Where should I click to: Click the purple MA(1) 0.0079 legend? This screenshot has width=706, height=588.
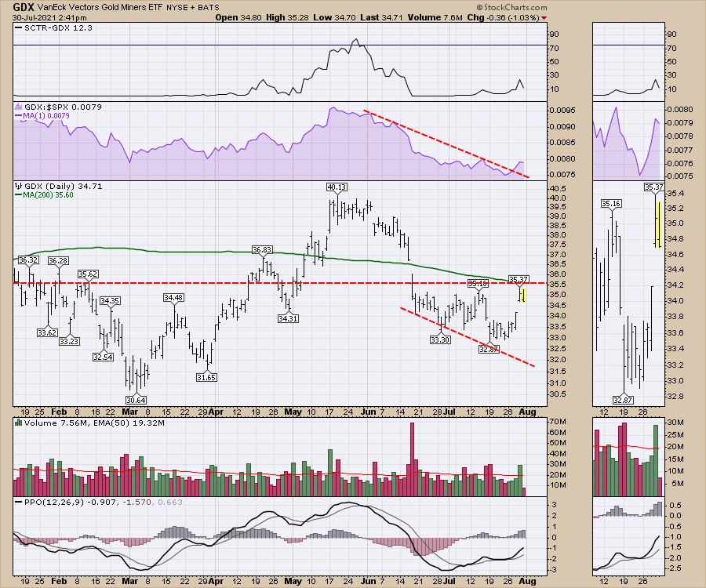[49, 117]
